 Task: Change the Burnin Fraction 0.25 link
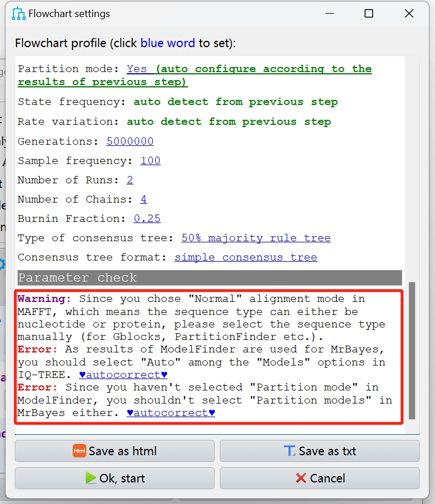pyautogui.click(x=147, y=219)
